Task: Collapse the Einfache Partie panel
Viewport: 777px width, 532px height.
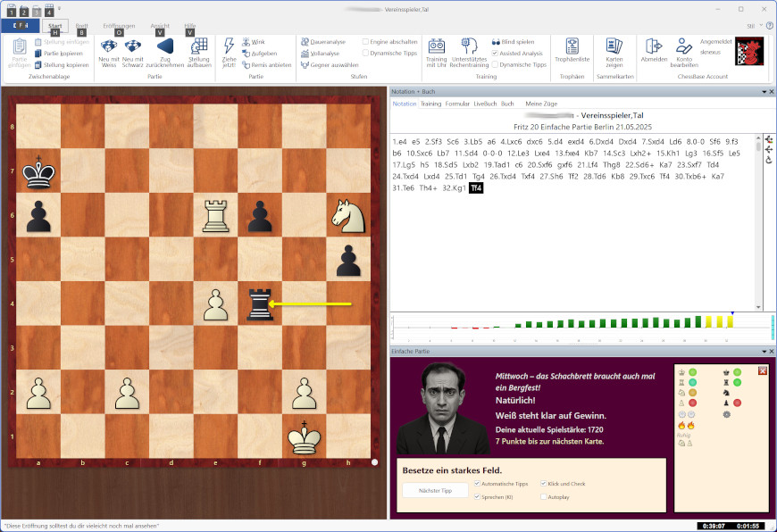Action: point(763,351)
